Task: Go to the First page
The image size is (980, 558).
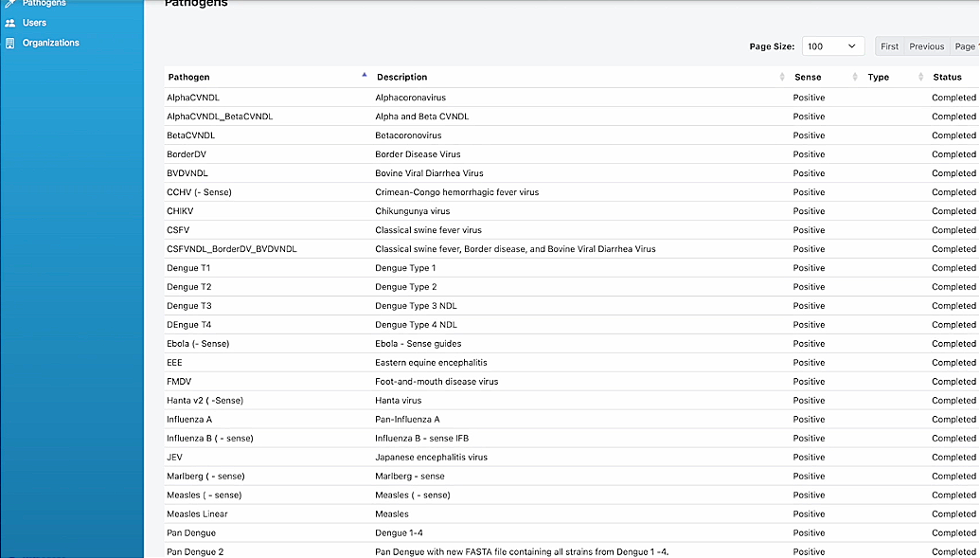Action: [889, 46]
